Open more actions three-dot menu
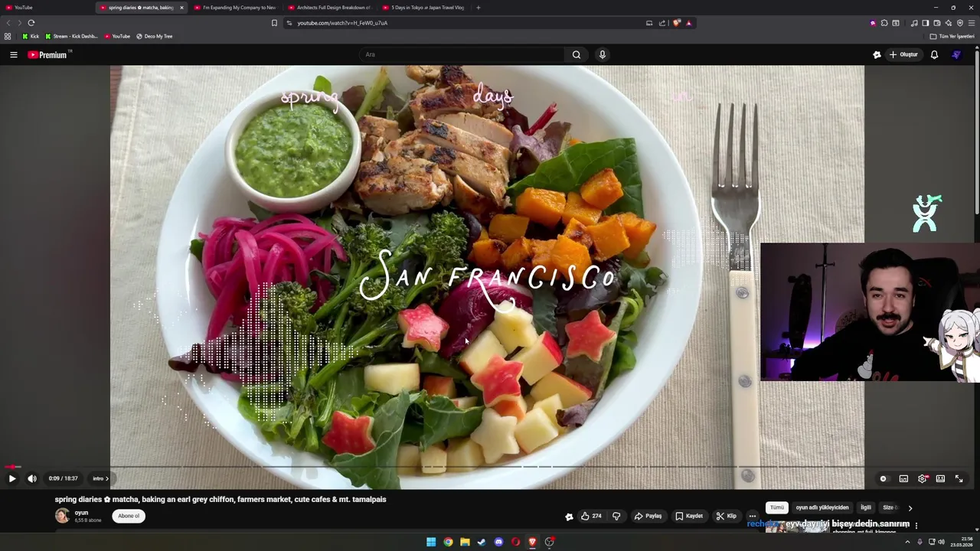Image resolution: width=980 pixels, height=551 pixels. pyautogui.click(x=753, y=516)
